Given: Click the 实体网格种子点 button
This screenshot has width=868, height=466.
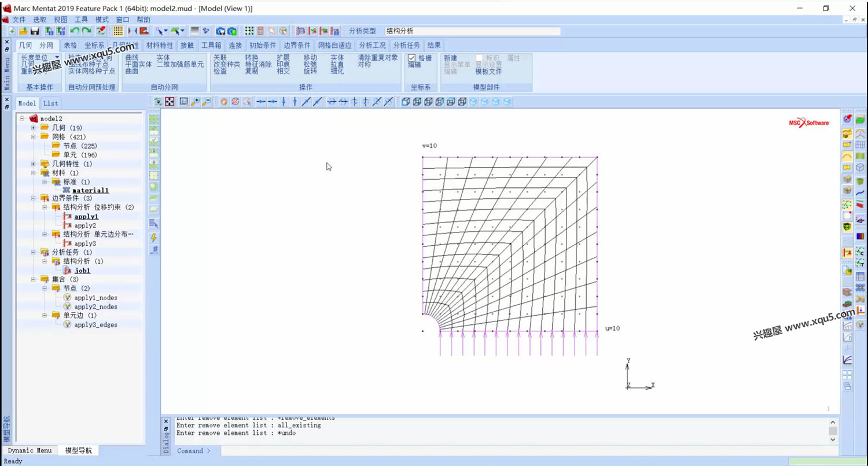Looking at the screenshot, I should (x=91, y=72).
